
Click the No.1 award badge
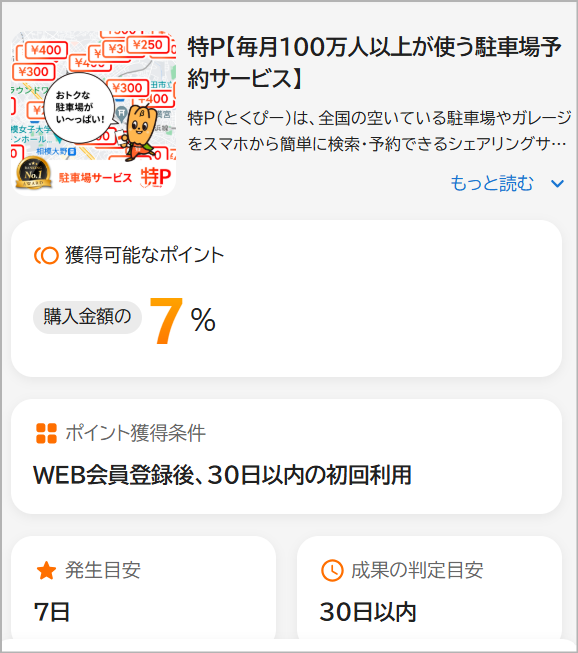click(x=33, y=173)
